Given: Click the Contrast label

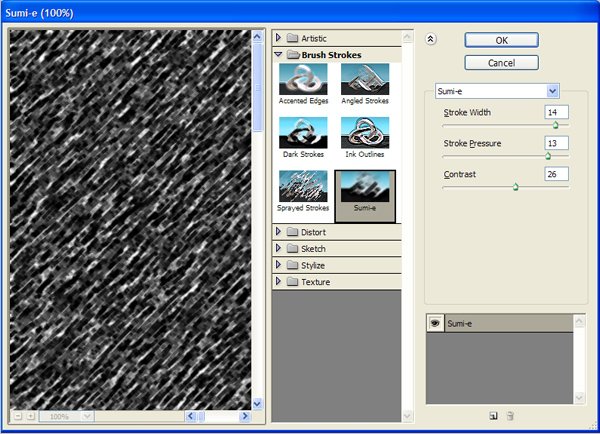Looking at the screenshot, I should tap(460, 175).
